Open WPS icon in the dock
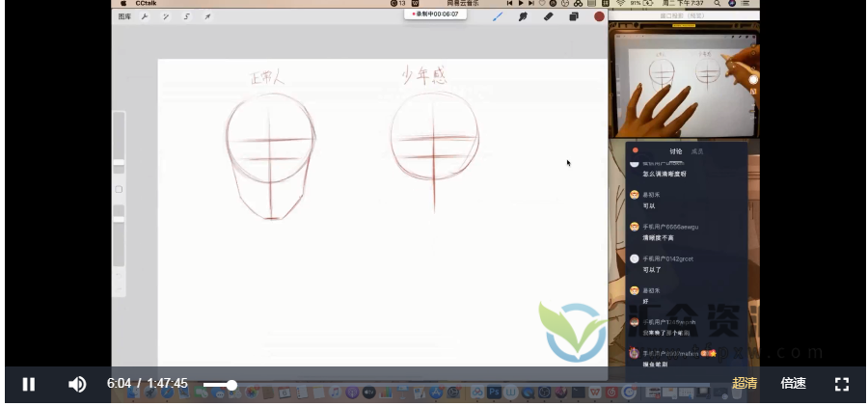Viewport: 868px width, 406px height. (595, 392)
